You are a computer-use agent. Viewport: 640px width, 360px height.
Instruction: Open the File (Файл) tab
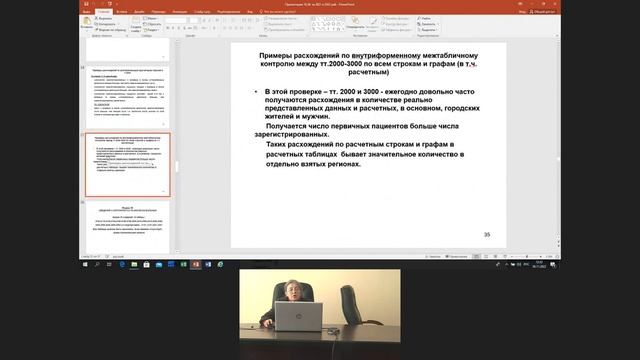(x=87, y=12)
